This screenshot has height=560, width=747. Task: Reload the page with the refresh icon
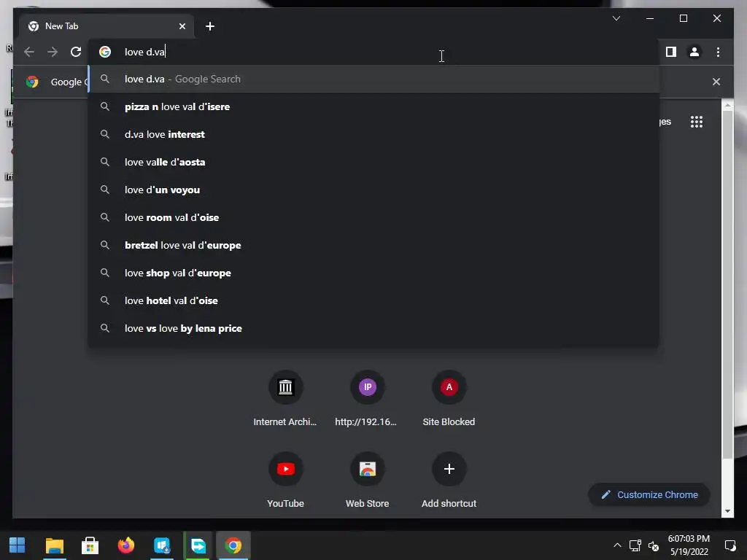[76, 52]
